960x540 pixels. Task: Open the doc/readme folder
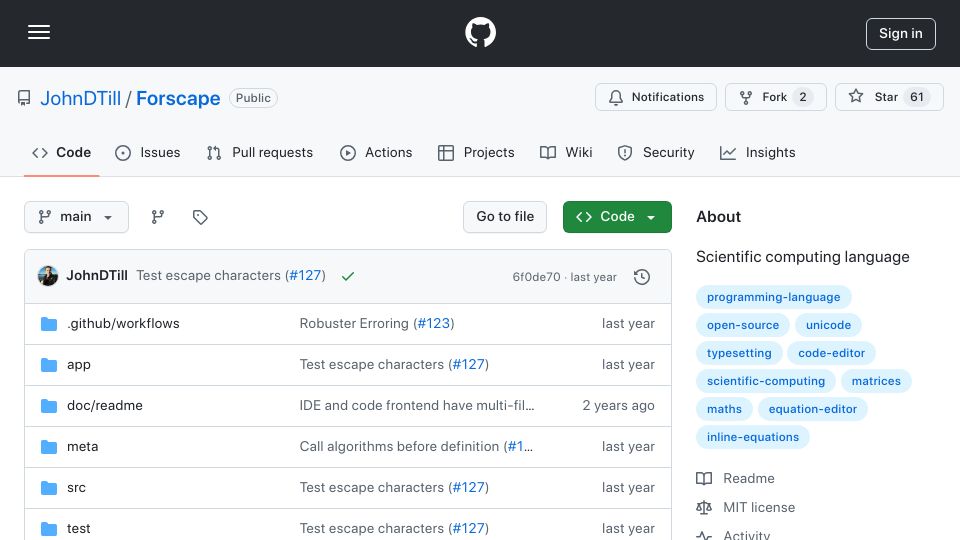point(105,405)
